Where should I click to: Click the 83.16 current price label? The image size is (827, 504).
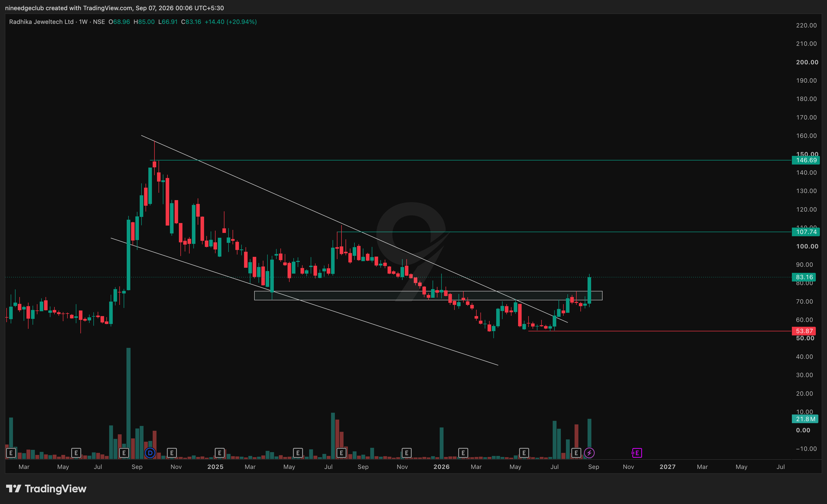[804, 277]
